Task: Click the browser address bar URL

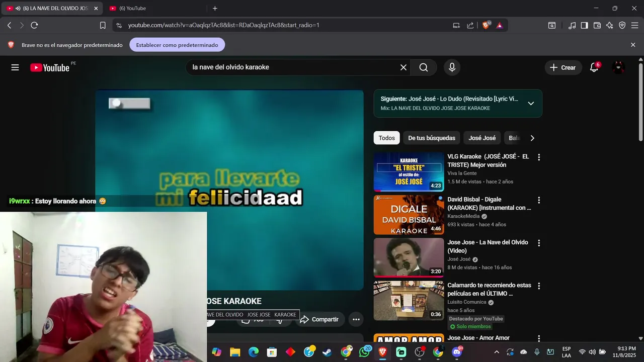Action: tap(224, 25)
